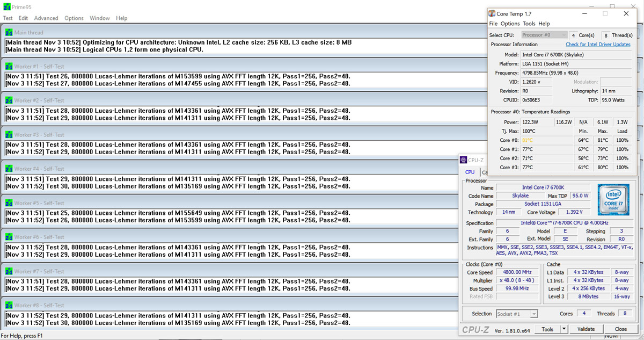The width and height of the screenshot is (644, 340).
Task: Follow the Check for Intel Driver Updates link
Action: pyautogui.click(x=598, y=45)
